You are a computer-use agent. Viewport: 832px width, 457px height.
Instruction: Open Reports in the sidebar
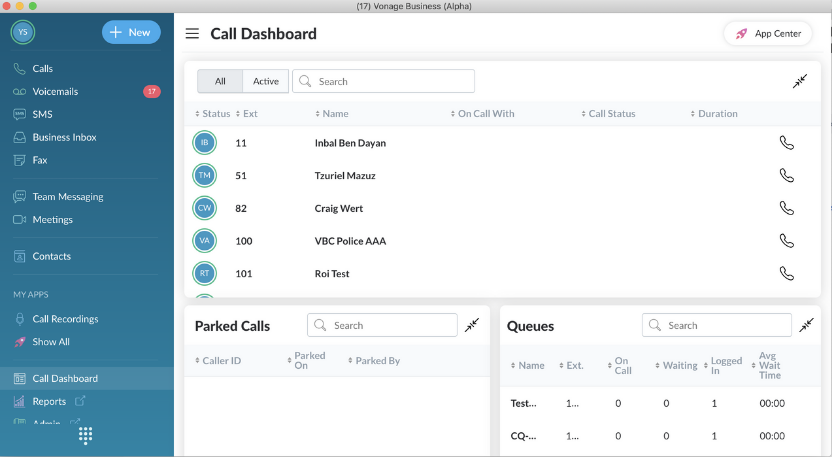49,401
